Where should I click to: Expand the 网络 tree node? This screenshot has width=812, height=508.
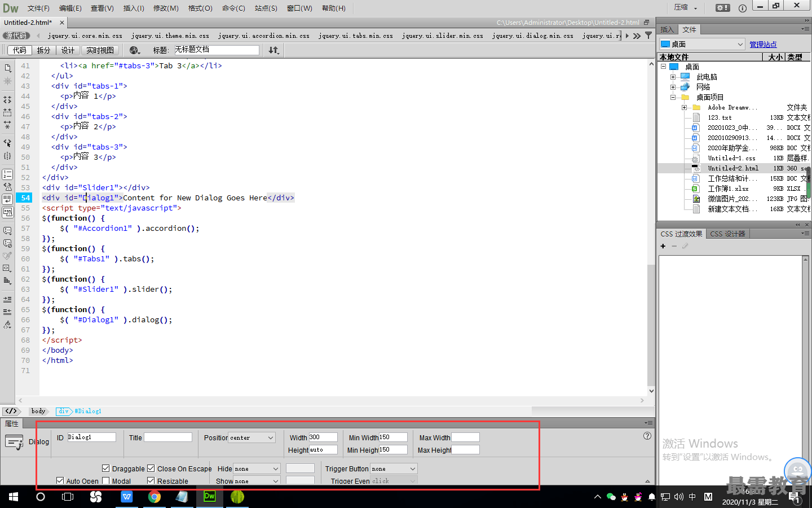point(673,87)
